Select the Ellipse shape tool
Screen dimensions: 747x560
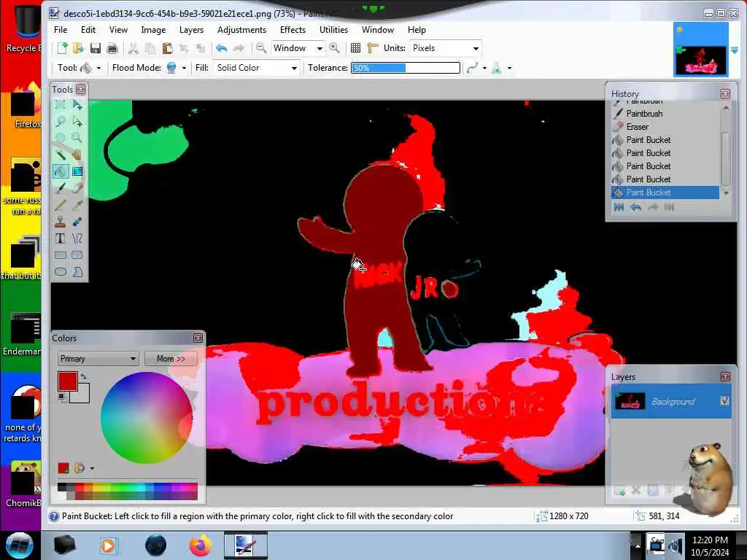point(61,272)
